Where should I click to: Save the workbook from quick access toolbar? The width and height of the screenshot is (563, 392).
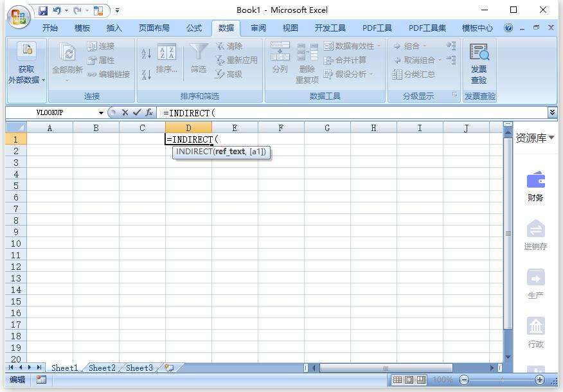click(x=43, y=11)
